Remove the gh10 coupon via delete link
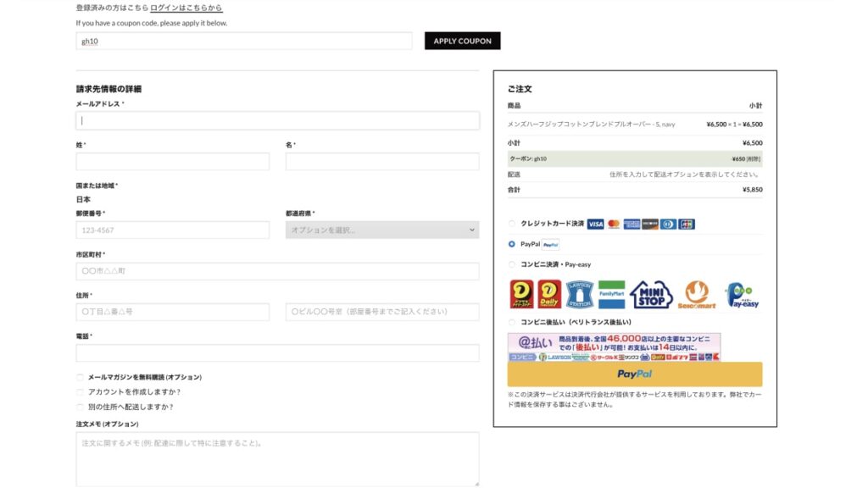 754,158
